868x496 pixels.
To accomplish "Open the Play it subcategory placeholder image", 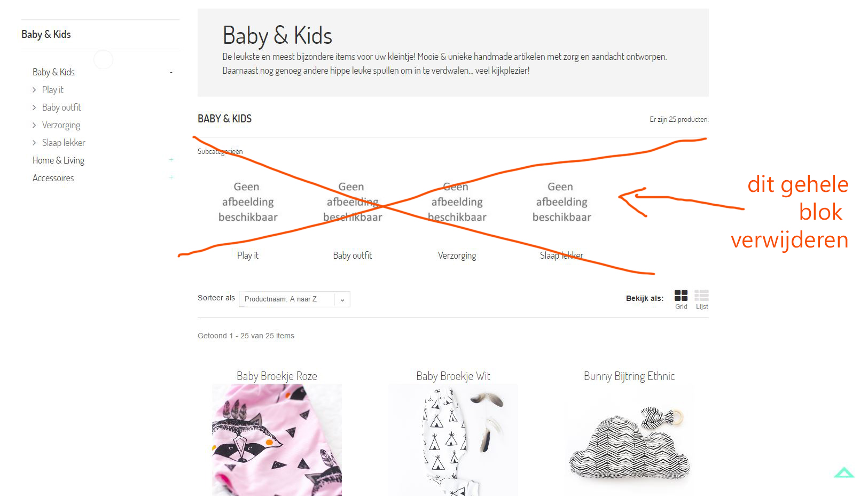I will pyautogui.click(x=248, y=202).
